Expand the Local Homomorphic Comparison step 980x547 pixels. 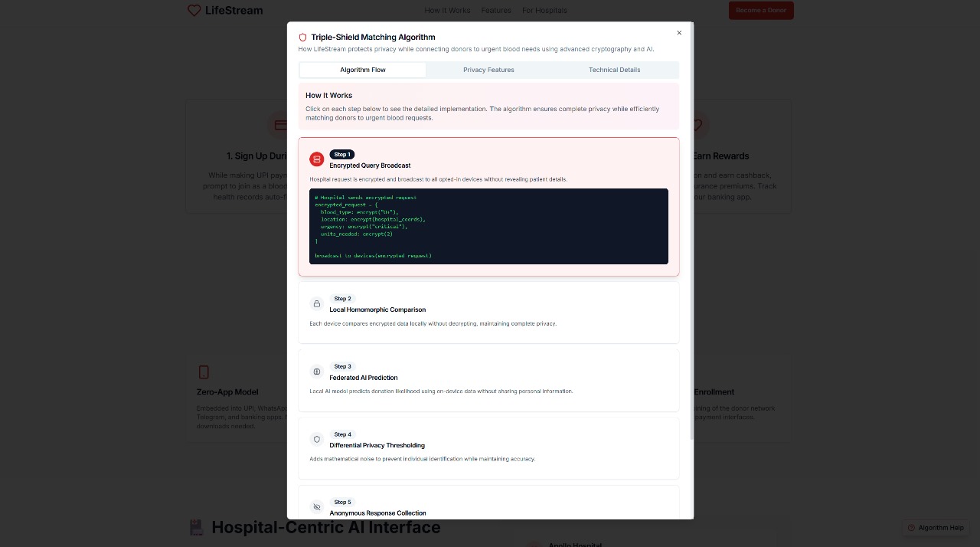488,313
